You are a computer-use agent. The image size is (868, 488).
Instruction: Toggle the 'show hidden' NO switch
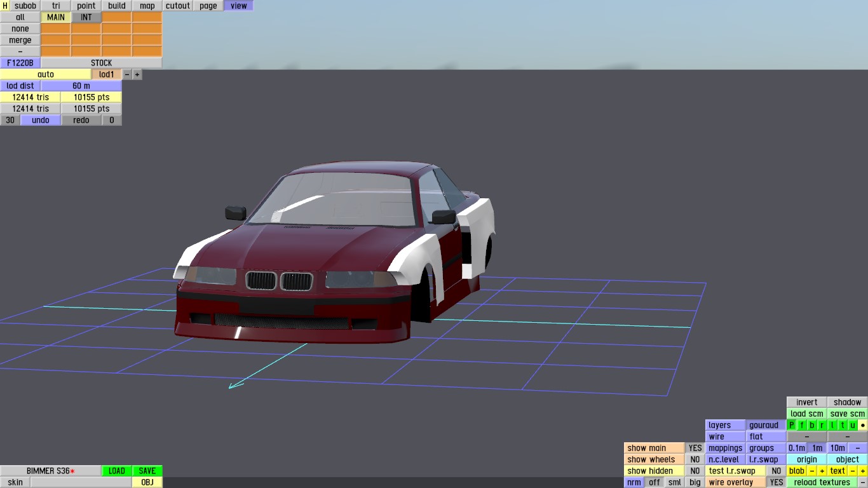click(x=695, y=471)
